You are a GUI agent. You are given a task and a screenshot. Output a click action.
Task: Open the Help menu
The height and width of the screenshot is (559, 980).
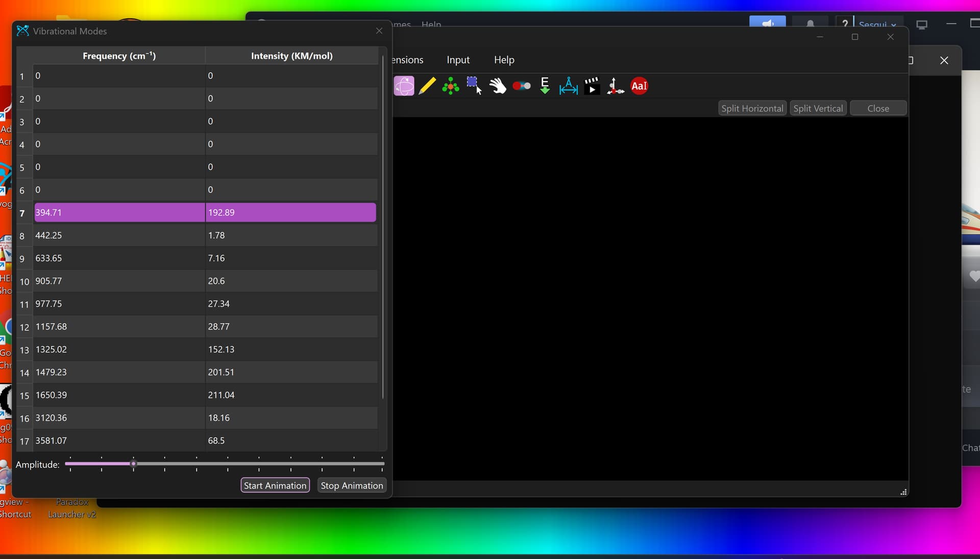pyautogui.click(x=504, y=60)
